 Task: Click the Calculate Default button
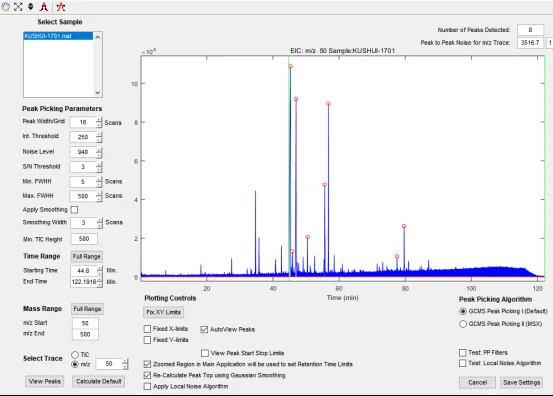point(98,381)
